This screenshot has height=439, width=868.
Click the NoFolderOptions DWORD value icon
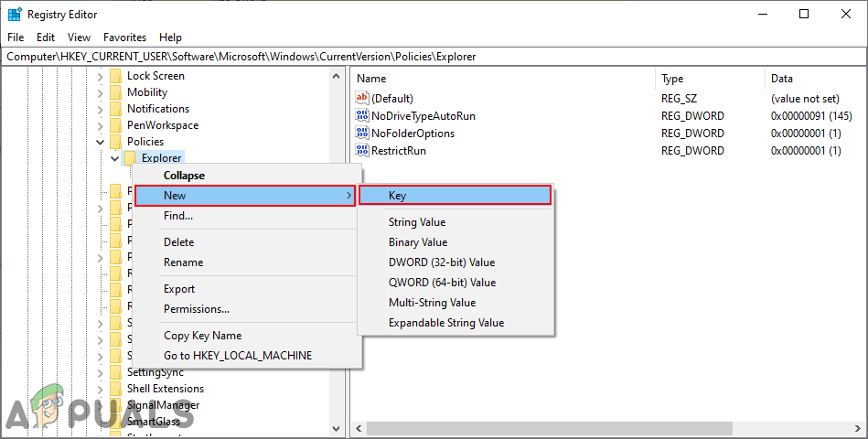point(362,134)
